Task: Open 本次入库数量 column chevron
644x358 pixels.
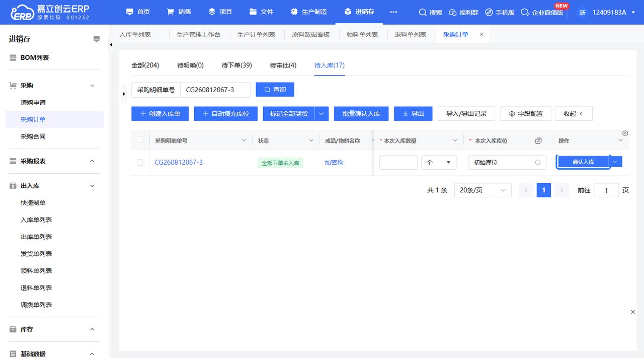Action: click(455, 141)
